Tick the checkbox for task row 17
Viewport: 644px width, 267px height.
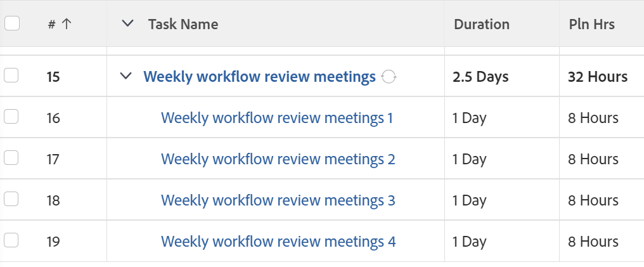11,158
